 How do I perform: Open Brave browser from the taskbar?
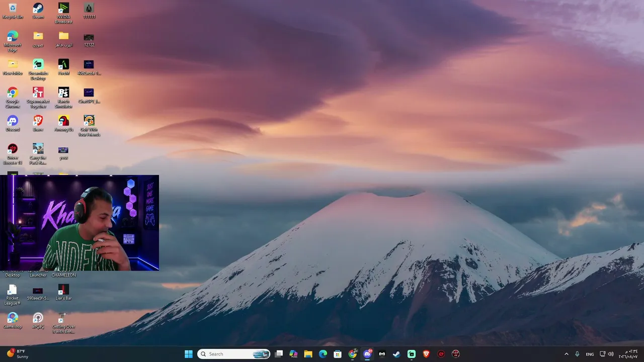(426, 354)
